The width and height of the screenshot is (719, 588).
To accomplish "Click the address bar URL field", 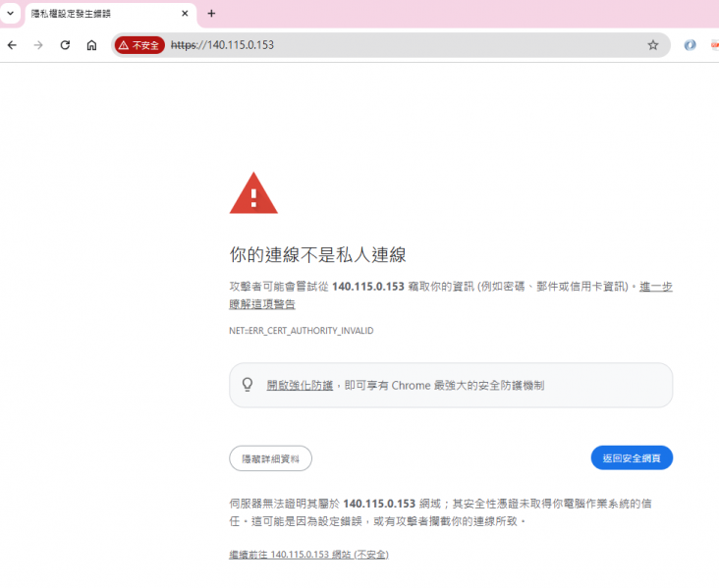I will (393, 45).
